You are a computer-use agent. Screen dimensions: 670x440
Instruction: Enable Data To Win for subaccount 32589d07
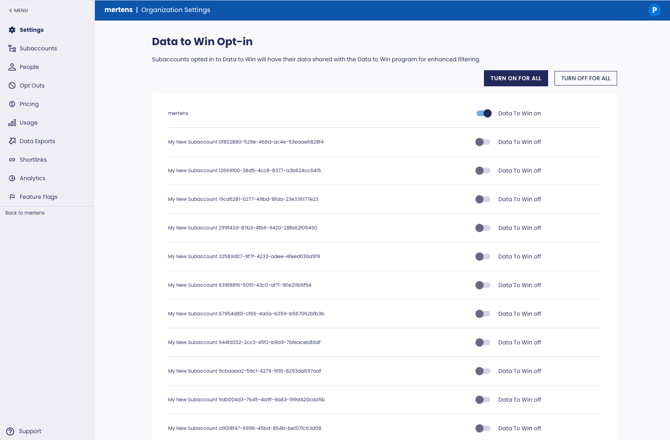pyautogui.click(x=483, y=256)
